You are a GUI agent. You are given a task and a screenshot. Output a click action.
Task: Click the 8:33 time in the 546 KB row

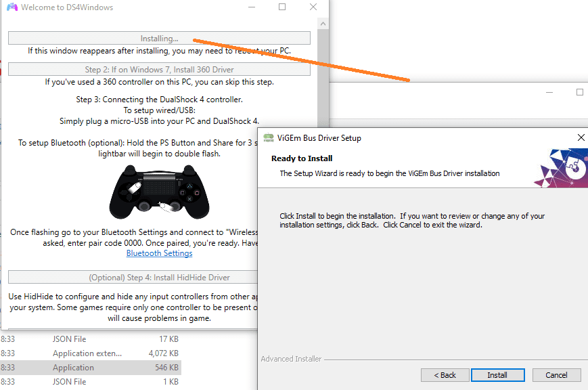coord(7,368)
